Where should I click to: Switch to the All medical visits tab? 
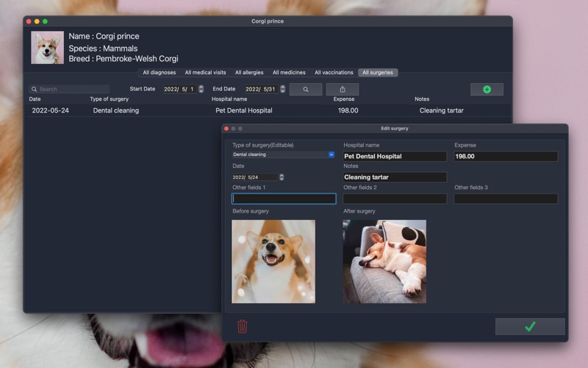[205, 72]
